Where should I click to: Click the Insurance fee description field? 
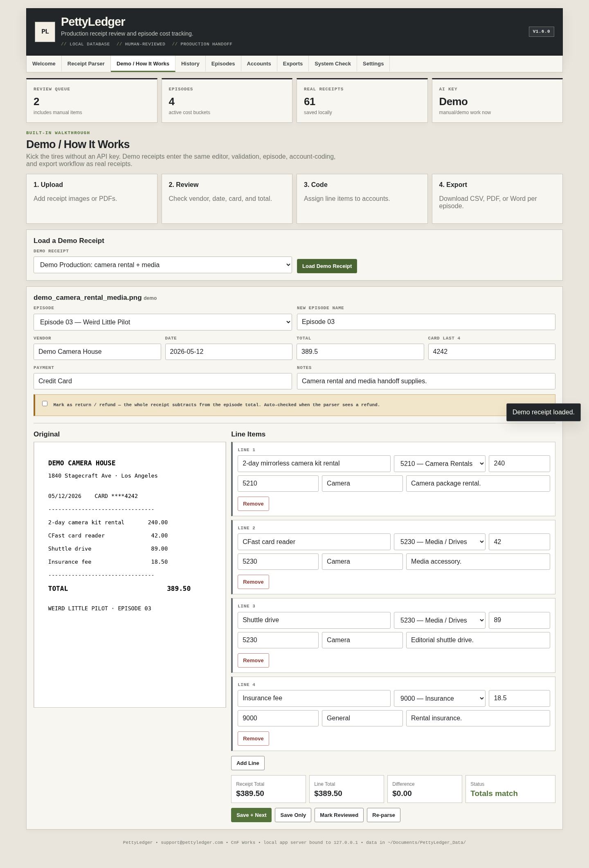314,698
